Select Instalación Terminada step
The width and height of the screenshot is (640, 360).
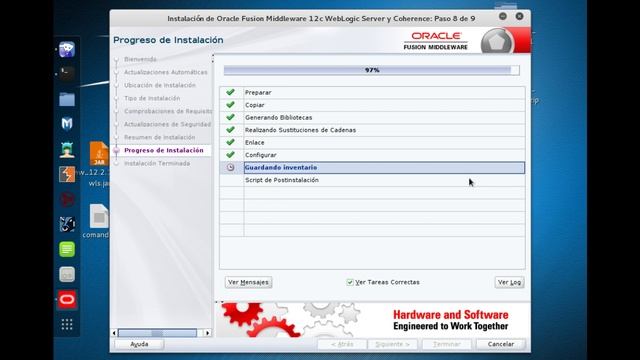point(157,163)
